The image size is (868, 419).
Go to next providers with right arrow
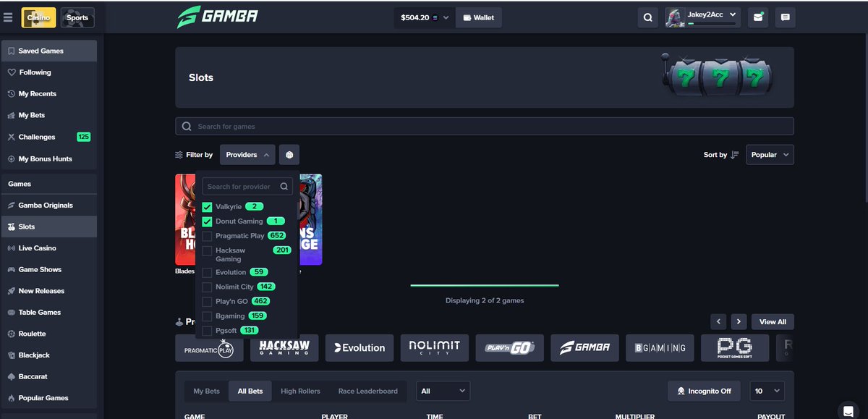point(739,321)
